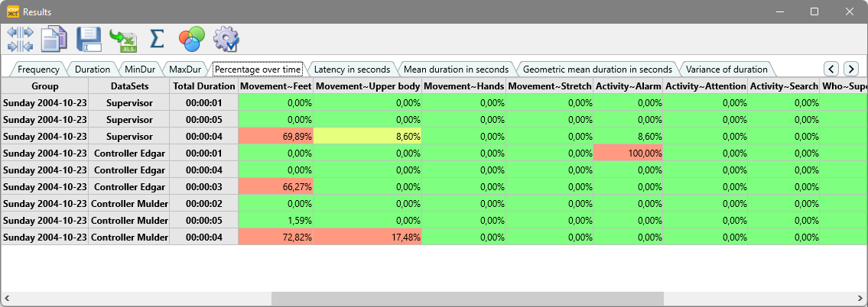
Task: Export results to XLS file
Action: [123, 39]
